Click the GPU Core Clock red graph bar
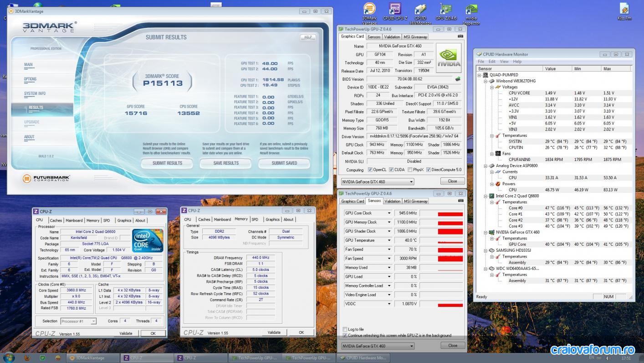The width and height of the screenshot is (644, 363). [x=450, y=213]
